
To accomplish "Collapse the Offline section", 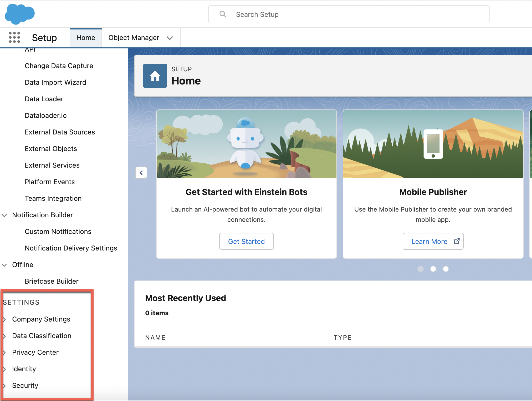I will pos(4,265).
